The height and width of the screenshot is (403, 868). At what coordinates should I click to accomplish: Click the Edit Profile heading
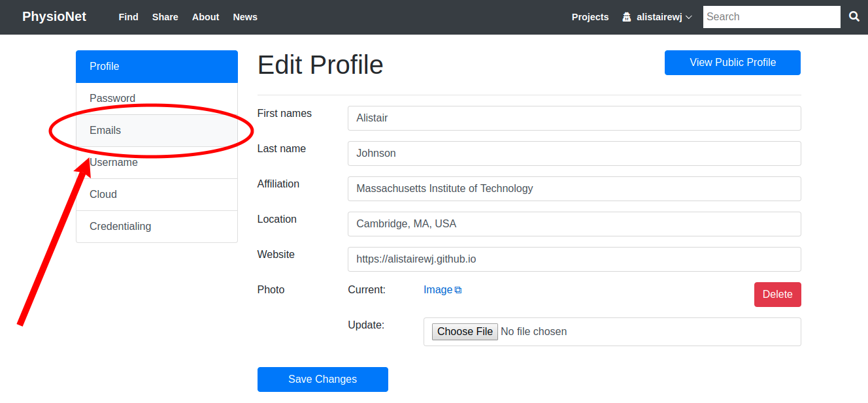(x=320, y=65)
